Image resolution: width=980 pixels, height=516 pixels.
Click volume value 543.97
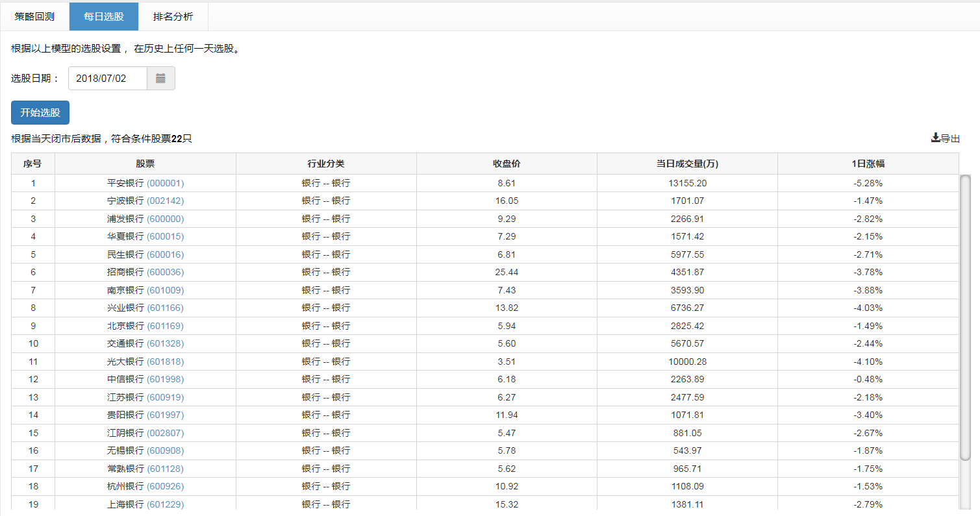tap(687, 451)
